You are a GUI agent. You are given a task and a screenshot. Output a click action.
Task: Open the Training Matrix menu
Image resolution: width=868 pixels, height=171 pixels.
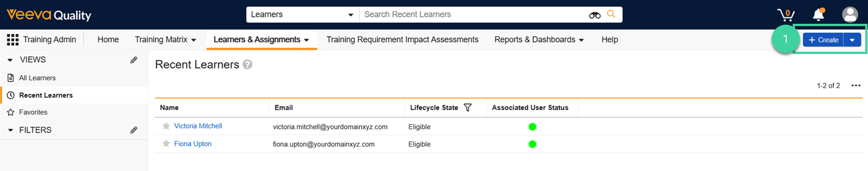165,40
